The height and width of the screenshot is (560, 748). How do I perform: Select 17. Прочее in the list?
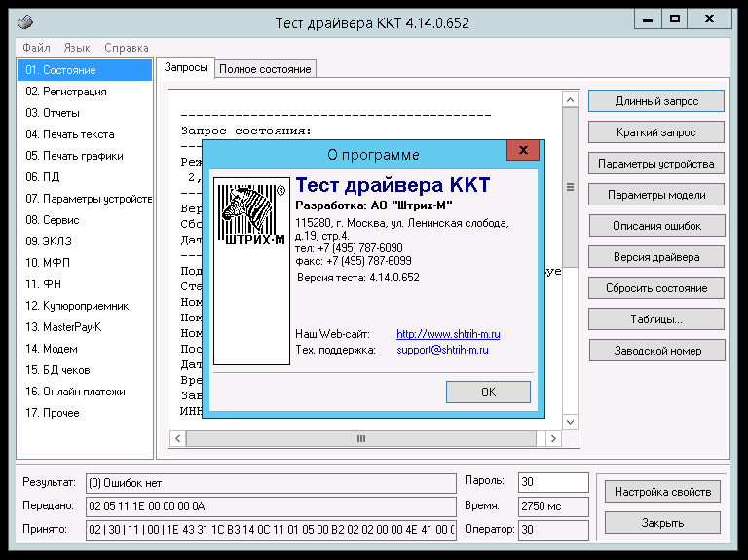click(85, 413)
